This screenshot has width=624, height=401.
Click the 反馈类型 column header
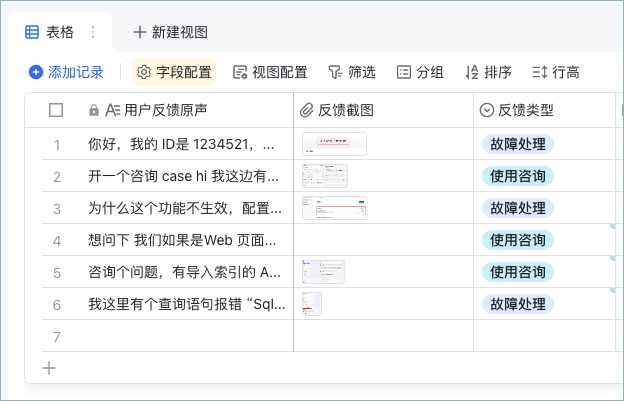tap(544, 110)
